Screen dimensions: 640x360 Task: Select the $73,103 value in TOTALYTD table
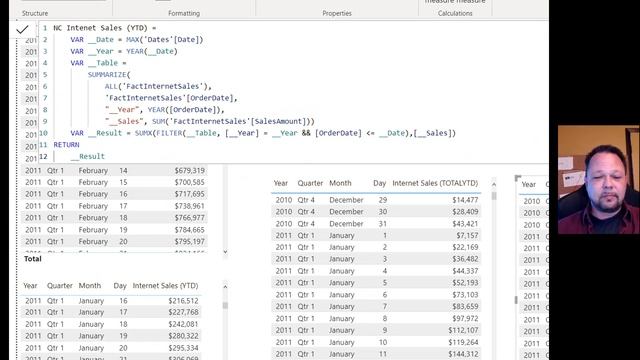[465, 295]
